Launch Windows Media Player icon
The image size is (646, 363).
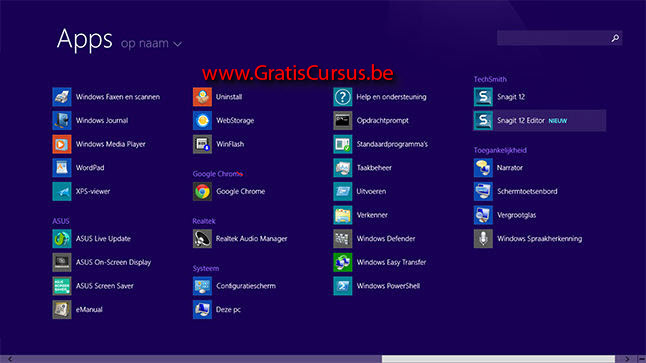[62, 144]
